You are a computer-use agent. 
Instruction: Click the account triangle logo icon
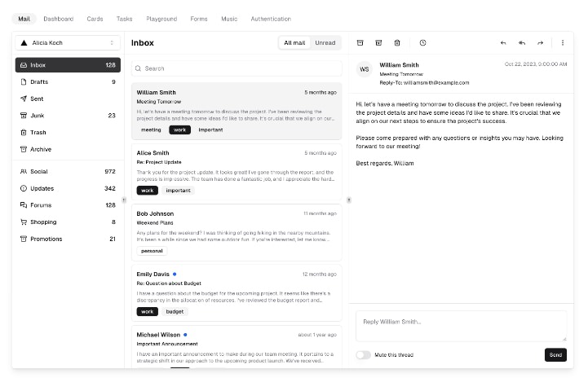pos(24,42)
